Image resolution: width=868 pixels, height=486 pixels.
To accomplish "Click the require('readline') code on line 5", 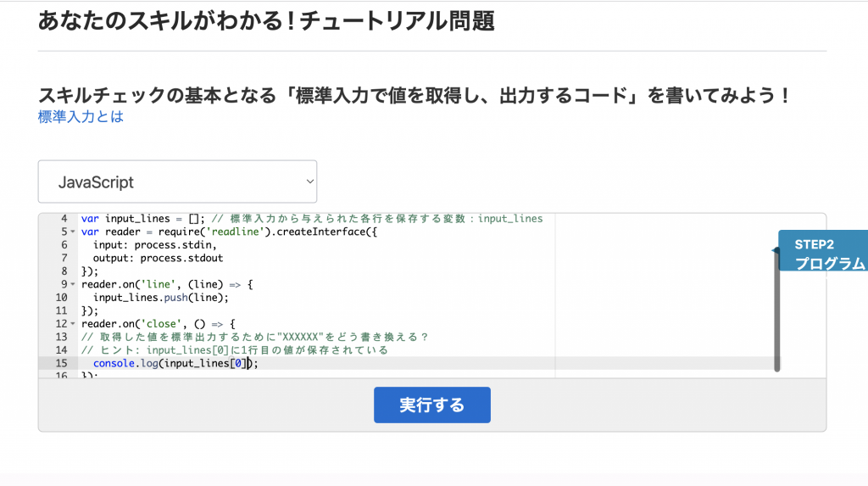I will (211, 232).
